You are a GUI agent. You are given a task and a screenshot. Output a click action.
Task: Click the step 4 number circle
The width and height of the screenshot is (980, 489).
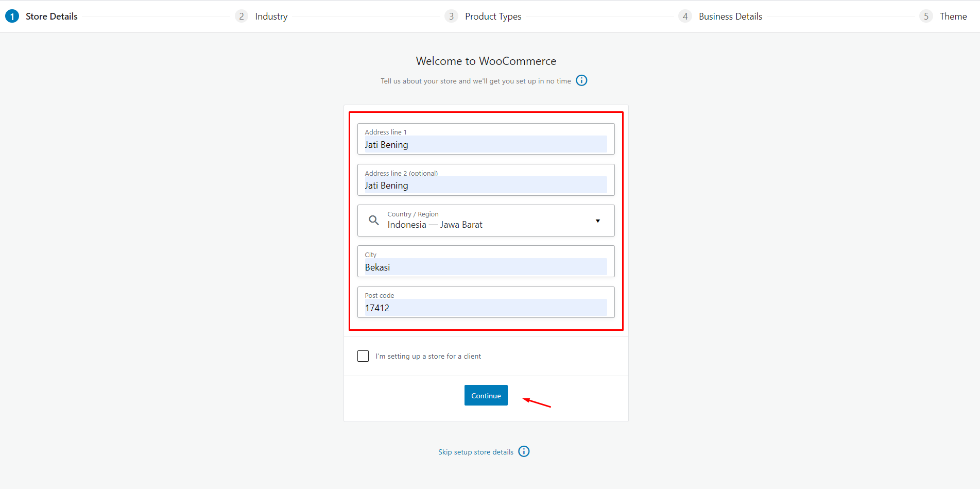coord(685,16)
